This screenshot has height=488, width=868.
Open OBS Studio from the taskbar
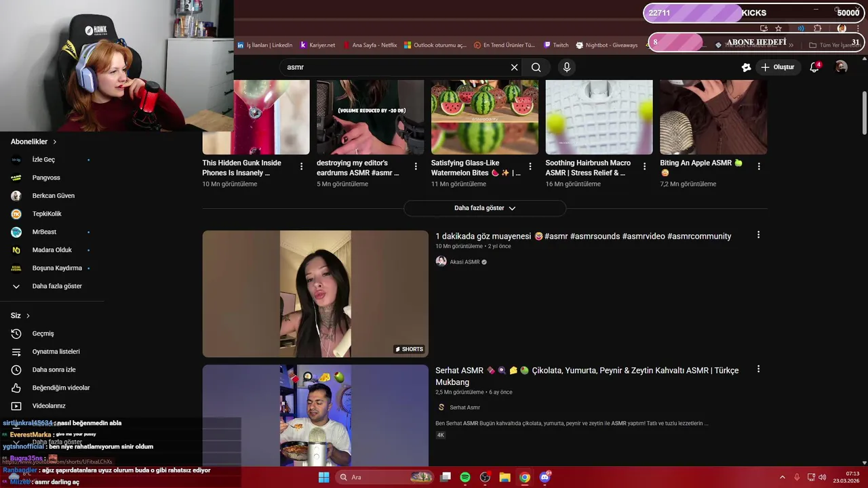click(x=485, y=477)
